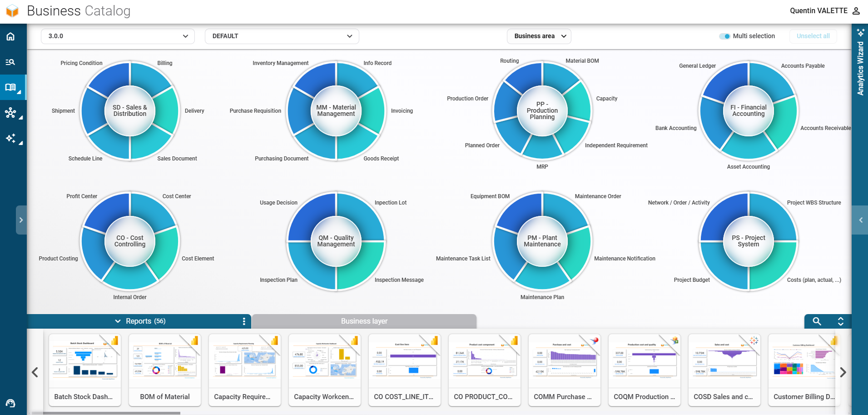Open the Business area dropdown

pyautogui.click(x=539, y=36)
